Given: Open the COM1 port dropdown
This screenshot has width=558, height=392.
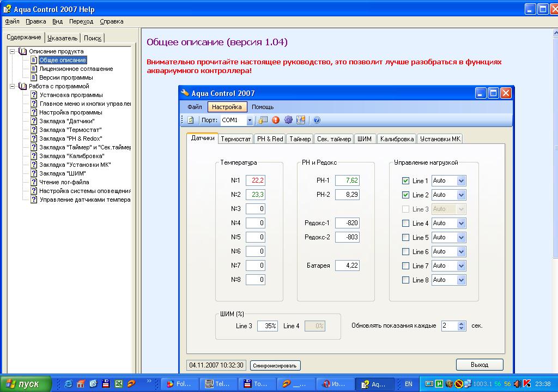Looking at the screenshot, I should click(x=250, y=120).
